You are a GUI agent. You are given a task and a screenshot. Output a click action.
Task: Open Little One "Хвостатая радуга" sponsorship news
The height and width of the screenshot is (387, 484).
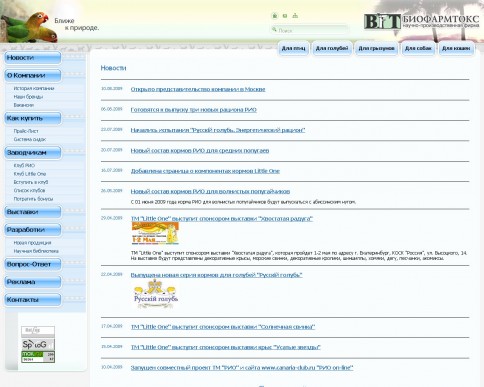tap(222, 219)
